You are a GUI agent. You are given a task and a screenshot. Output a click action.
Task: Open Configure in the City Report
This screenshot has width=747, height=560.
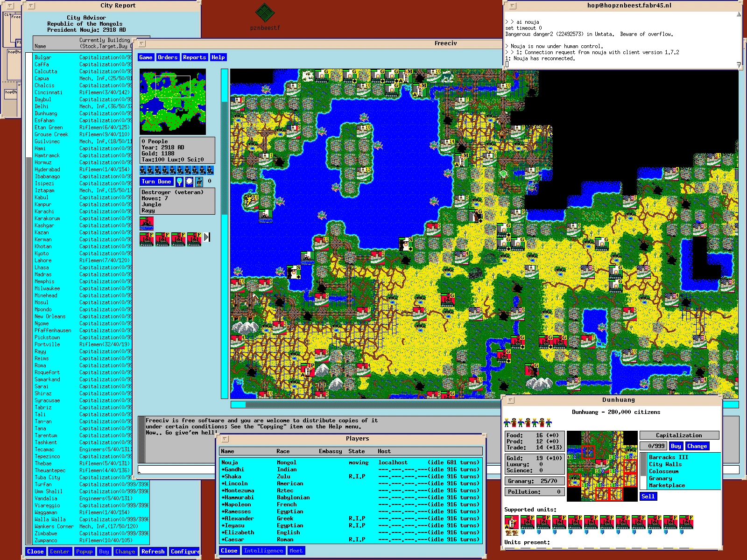[185, 552]
